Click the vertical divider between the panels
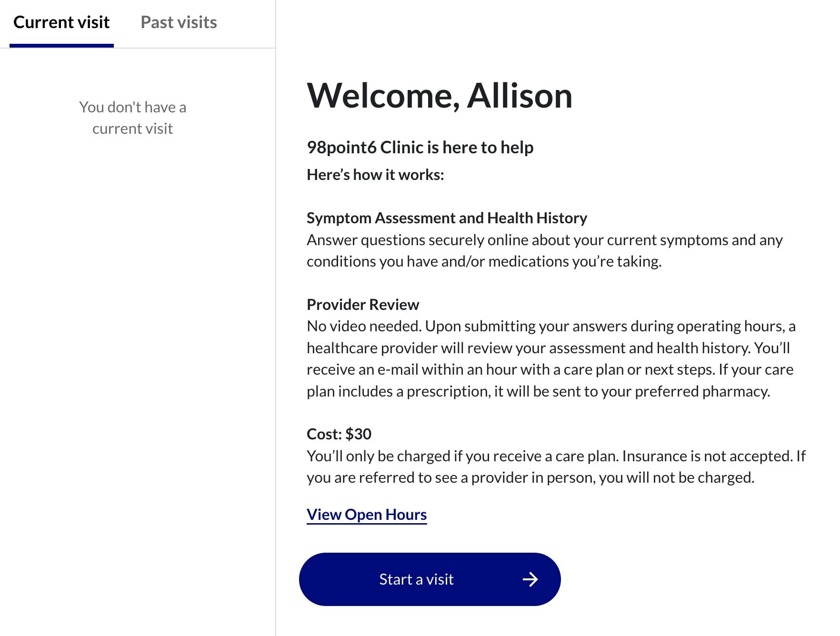The image size is (840, 636). point(276,318)
